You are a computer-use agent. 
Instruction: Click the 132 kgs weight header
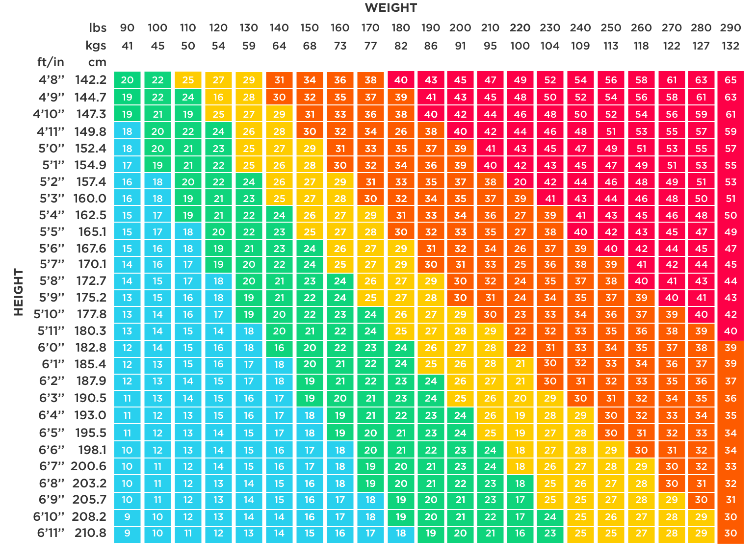(730, 46)
